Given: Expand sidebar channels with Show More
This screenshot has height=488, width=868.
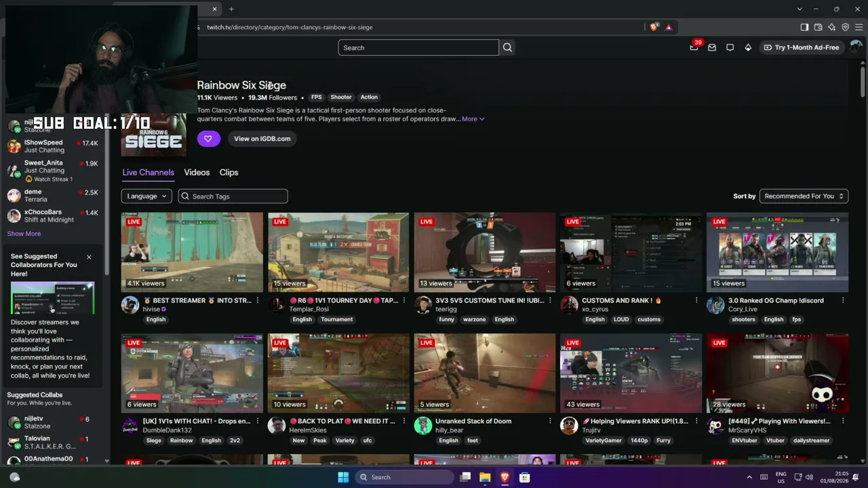Looking at the screenshot, I should click(24, 234).
